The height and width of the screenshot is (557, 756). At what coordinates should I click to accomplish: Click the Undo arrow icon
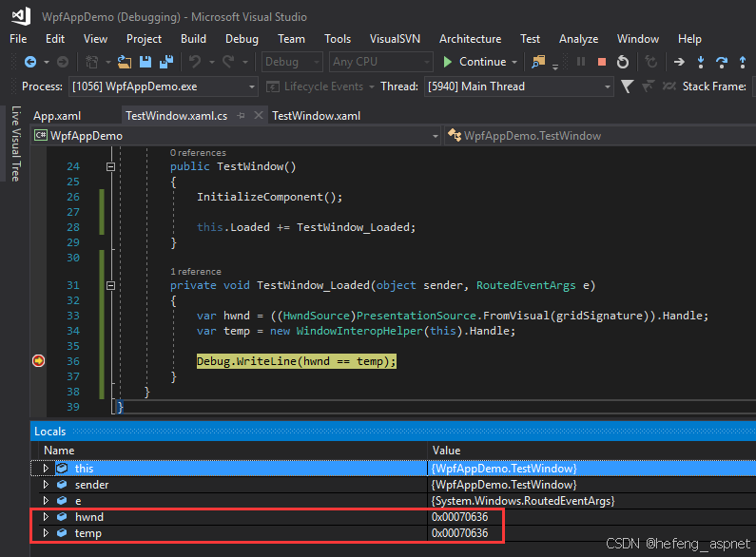[x=195, y=62]
